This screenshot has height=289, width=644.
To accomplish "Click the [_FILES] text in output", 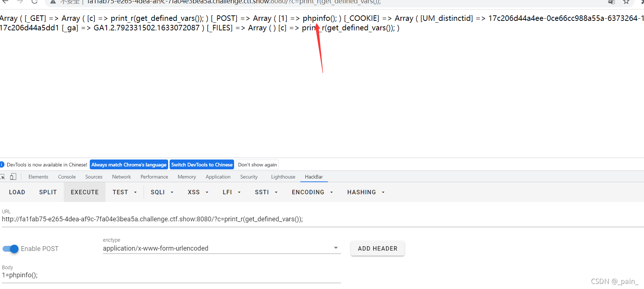I will pyautogui.click(x=220, y=28).
